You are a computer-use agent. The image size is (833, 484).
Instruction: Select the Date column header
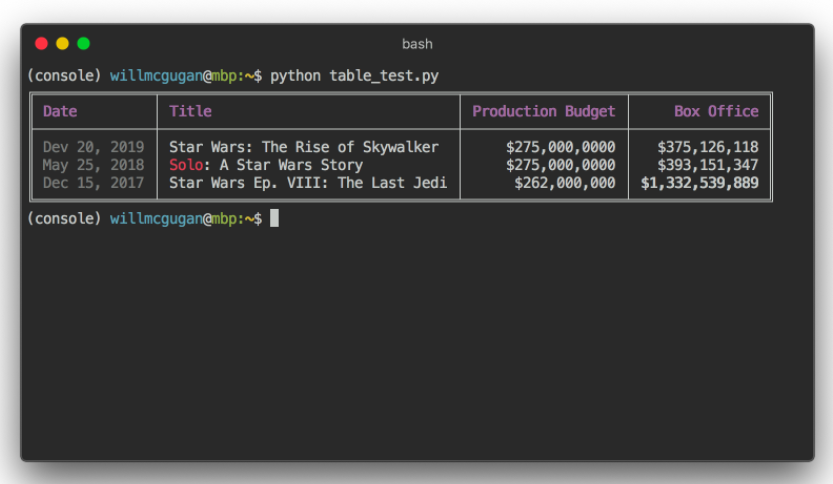pos(60,111)
